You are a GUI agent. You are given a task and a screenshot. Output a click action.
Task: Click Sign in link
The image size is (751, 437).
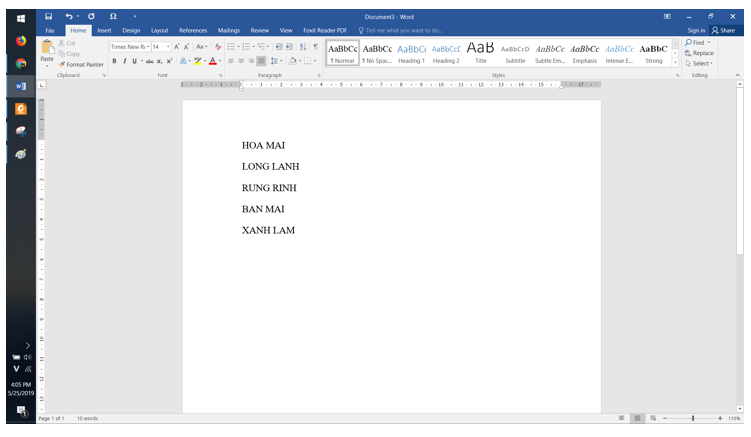pyautogui.click(x=696, y=30)
